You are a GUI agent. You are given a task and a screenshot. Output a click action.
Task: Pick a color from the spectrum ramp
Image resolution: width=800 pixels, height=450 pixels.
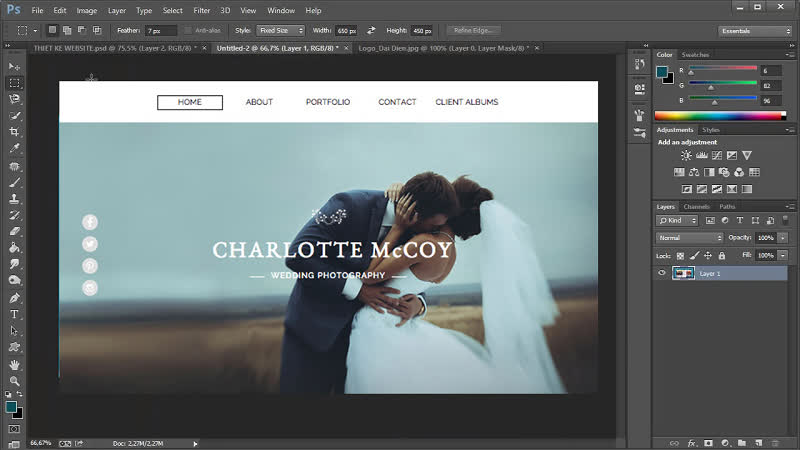[x=720, y=116]
